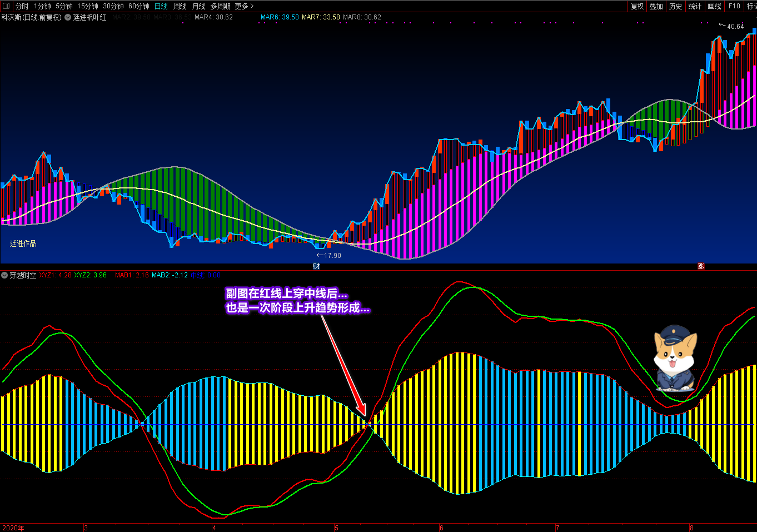Click the 40.64 high price label

click(x=735, y=26)
